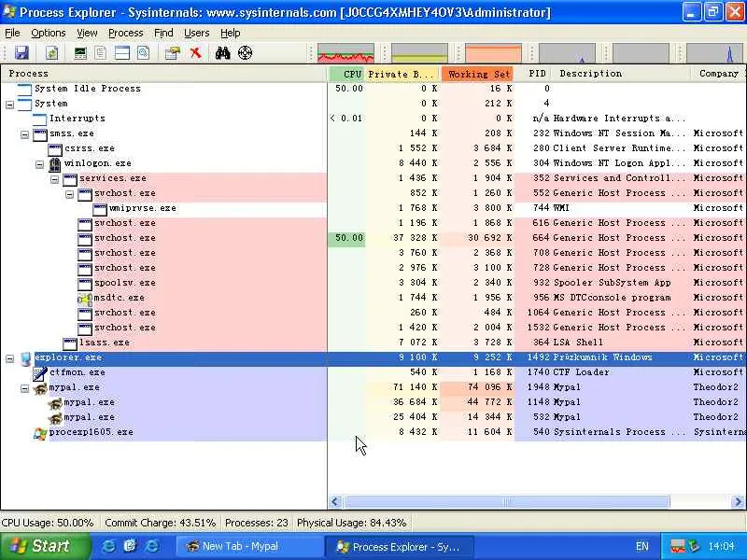Switch to New Tab - Mypal taskbar button
The height and width of the screenshot is (560, 747).
[248, 546]
